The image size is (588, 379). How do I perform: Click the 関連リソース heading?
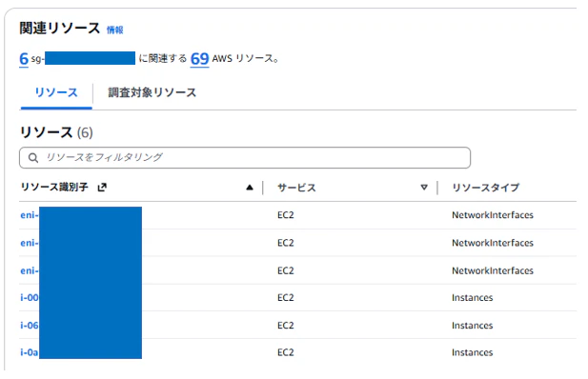[x=60, y=29]
